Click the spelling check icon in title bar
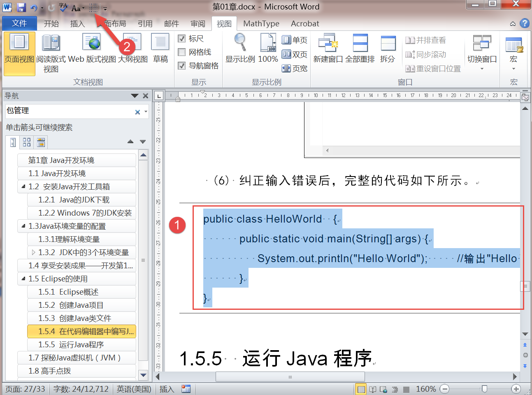The width and height of the screenshot is (532, 395). click(63, 7)
